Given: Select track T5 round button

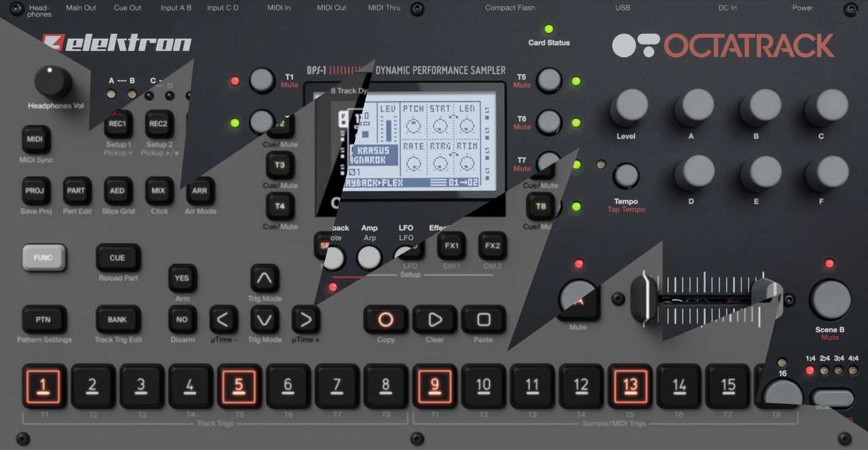Looking at the screenshot, I should pos(549,80).
